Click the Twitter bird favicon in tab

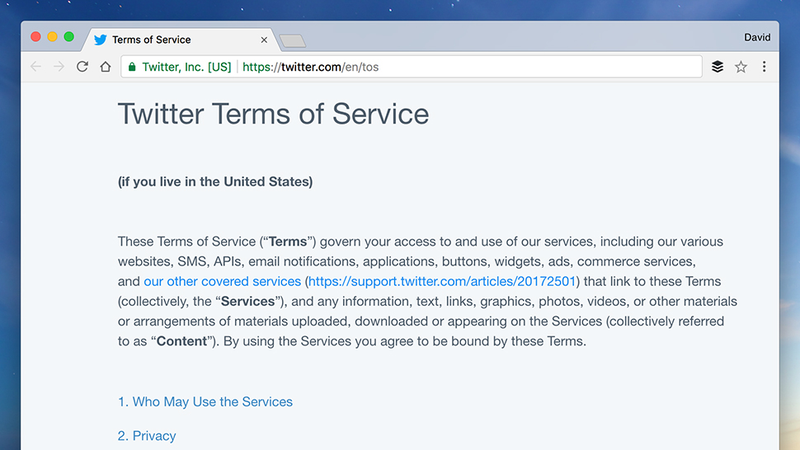(101, 40)
